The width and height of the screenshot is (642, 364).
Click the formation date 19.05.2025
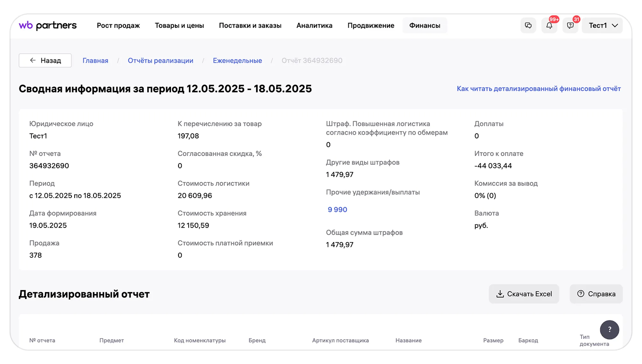coord(48,225)
